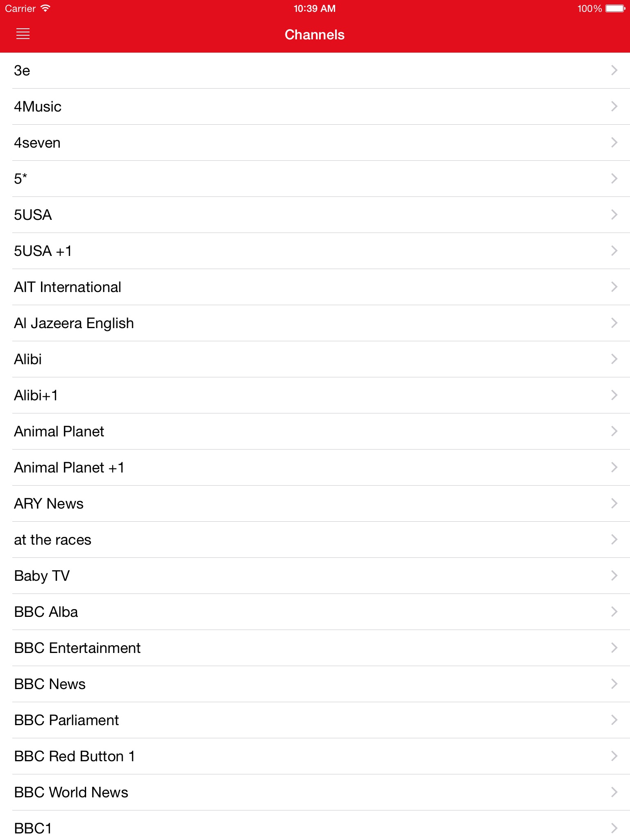Click the chevron on the 3e row
Screen dimensions: 630x840
(x=614, y=71)
